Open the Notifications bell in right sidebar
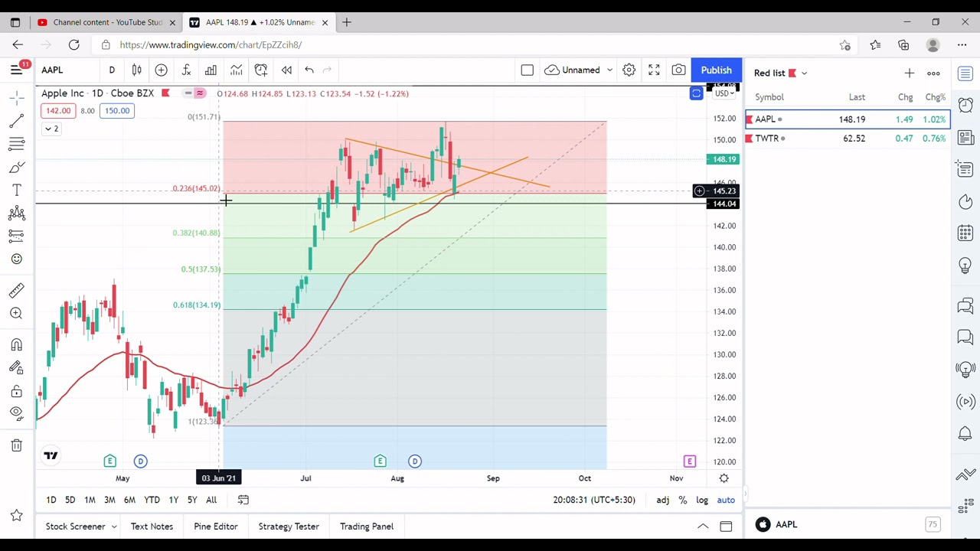Viewport: 980px width, 551px height. (965, 434)
